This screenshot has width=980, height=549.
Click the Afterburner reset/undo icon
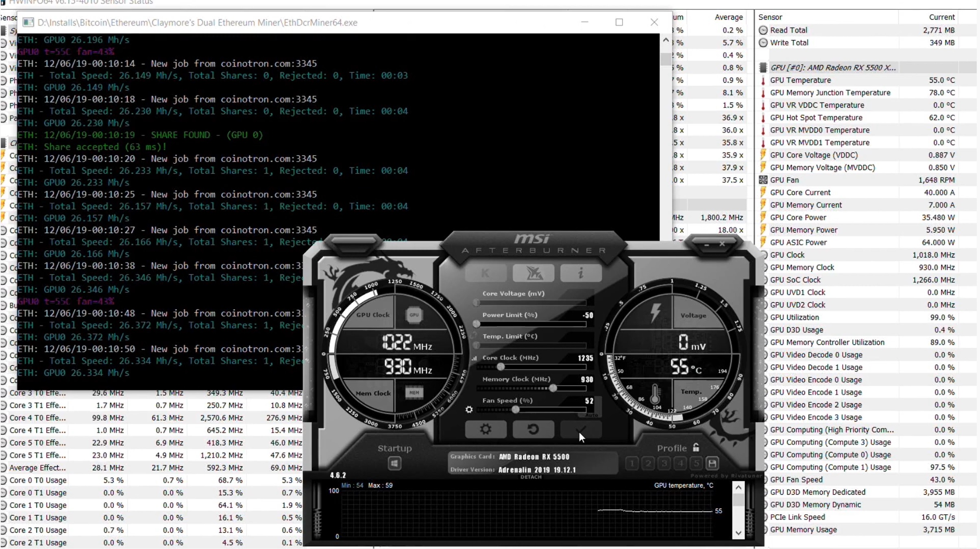pyautogui.click(x=532, y=429)
